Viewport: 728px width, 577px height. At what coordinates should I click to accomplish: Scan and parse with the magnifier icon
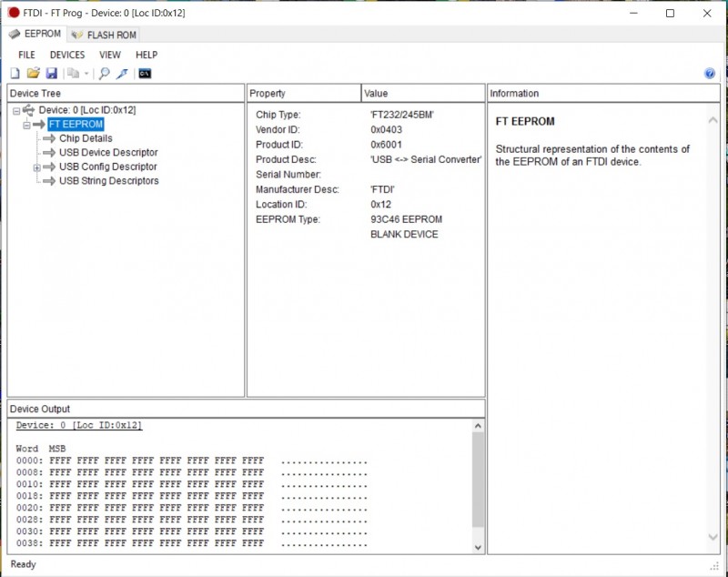pyautogui.click(x=105, y=74)
